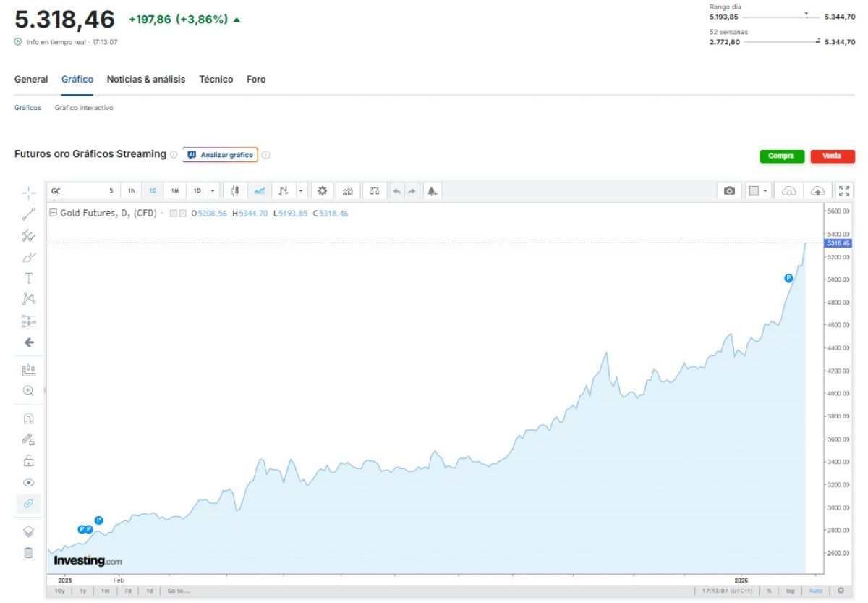
Task: Open chart settings gear in top toolbar
Action: click(x=323, y=191)
